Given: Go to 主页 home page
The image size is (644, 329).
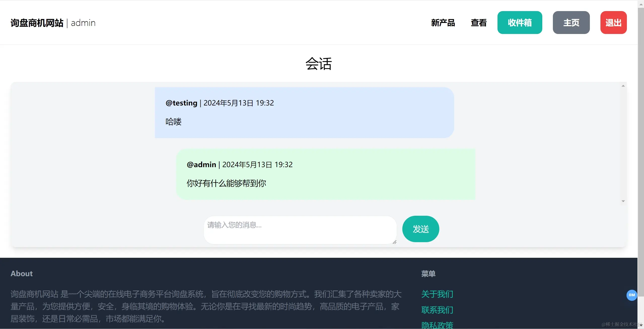Looking at the screenshot, I should (571, 23).
